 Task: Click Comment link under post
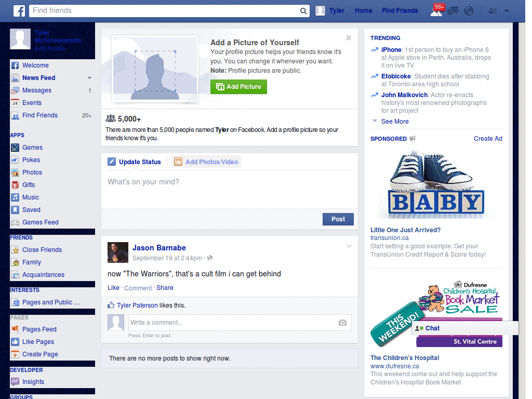point(138,288)
